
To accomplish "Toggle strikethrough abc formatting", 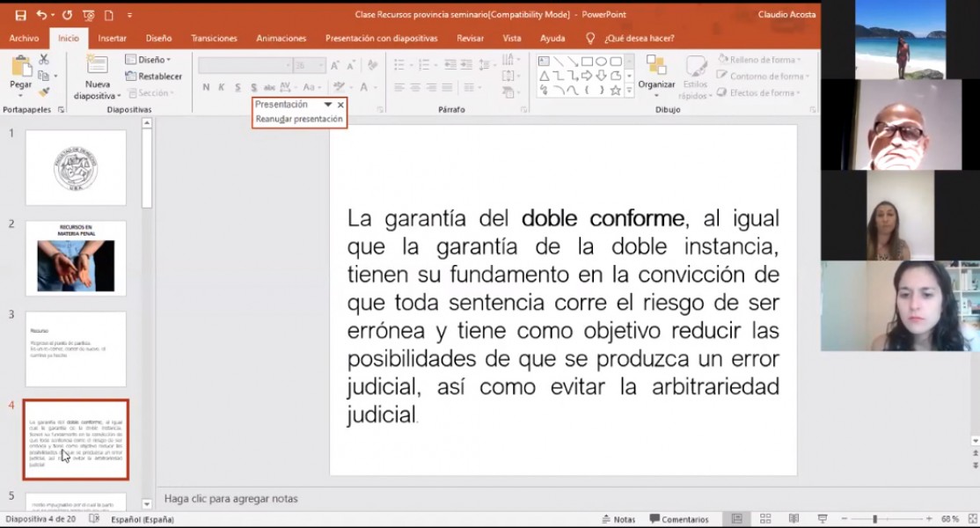I will tap(269, 87).
